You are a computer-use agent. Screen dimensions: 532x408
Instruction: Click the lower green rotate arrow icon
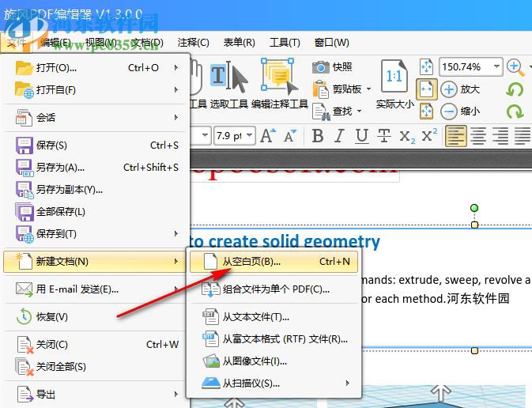pos(515,111)
